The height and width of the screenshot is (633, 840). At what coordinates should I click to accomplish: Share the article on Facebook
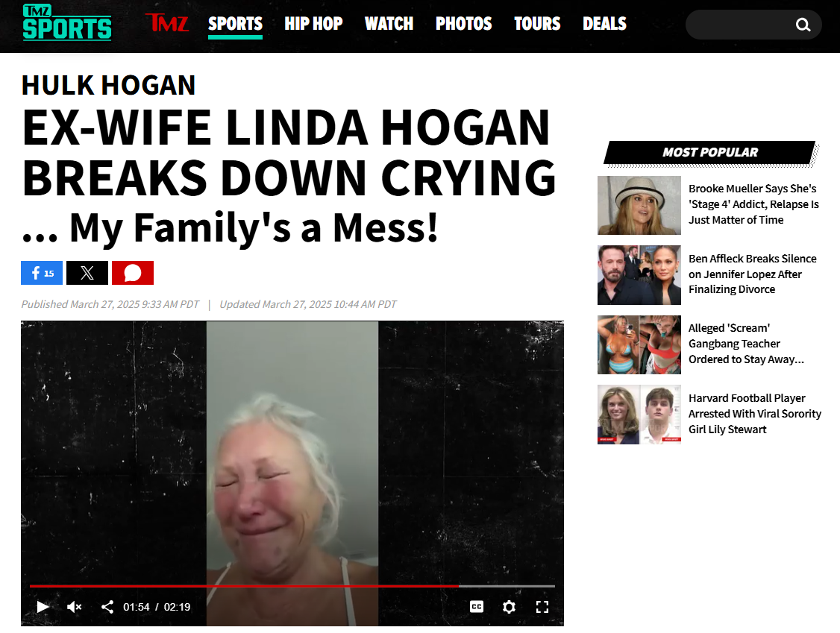tap(42, 273)
